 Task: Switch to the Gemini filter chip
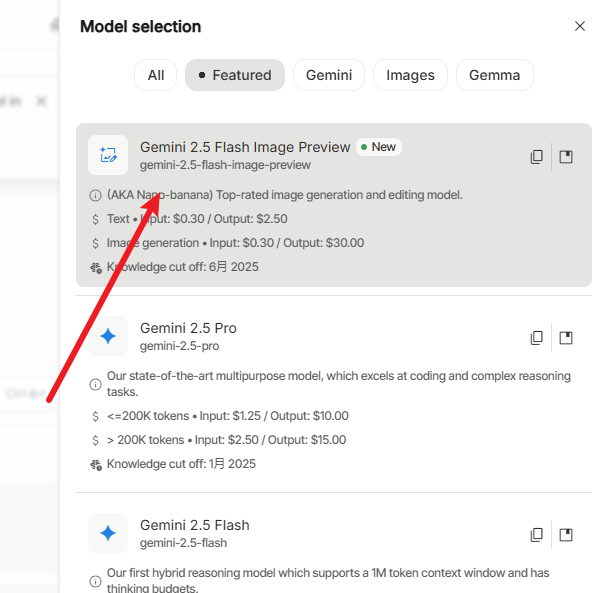pyautogui.click(x=329, y=75)
